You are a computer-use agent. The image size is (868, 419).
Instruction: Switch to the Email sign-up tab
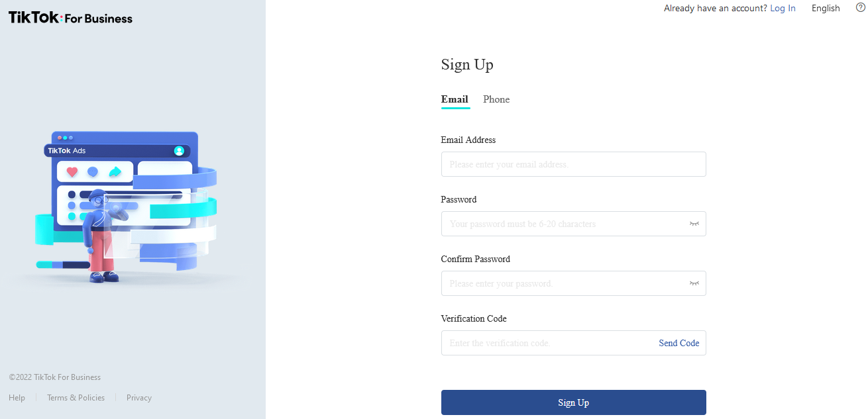(x=455, y=99)
